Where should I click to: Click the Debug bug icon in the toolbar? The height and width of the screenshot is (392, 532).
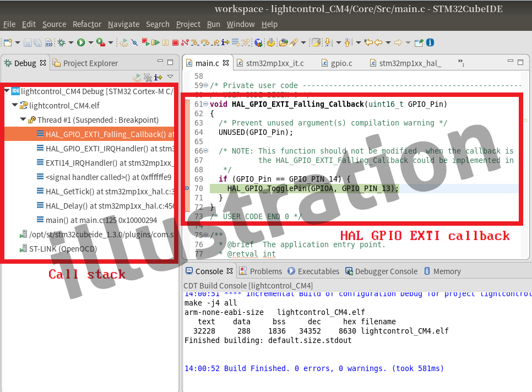[x=62, y=42]
